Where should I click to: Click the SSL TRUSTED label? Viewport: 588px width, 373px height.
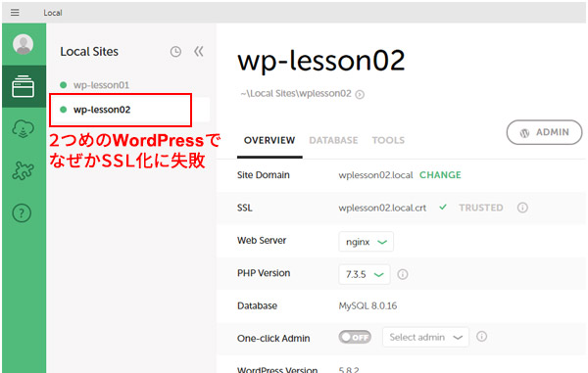[x=481, y=208]
